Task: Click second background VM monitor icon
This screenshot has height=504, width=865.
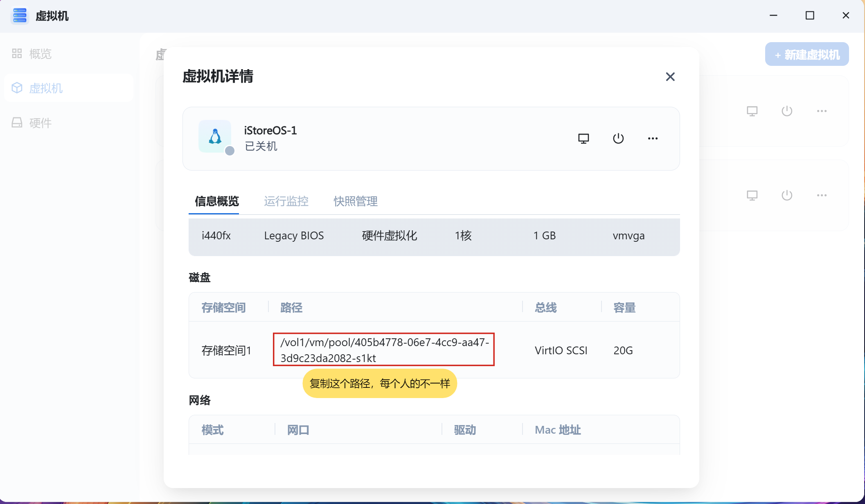Action: 752,196
